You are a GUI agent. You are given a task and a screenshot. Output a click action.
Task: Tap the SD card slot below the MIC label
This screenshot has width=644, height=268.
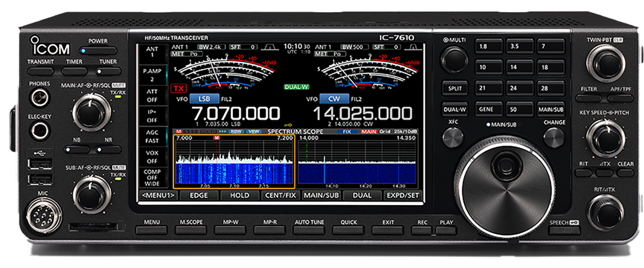(x=97, y=228)
